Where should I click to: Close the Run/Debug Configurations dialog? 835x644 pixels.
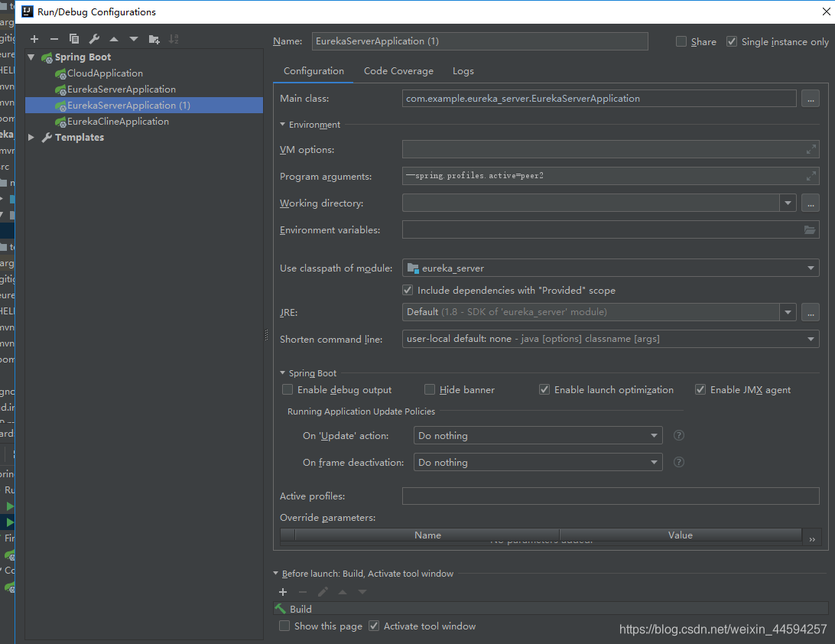(826, 11)
